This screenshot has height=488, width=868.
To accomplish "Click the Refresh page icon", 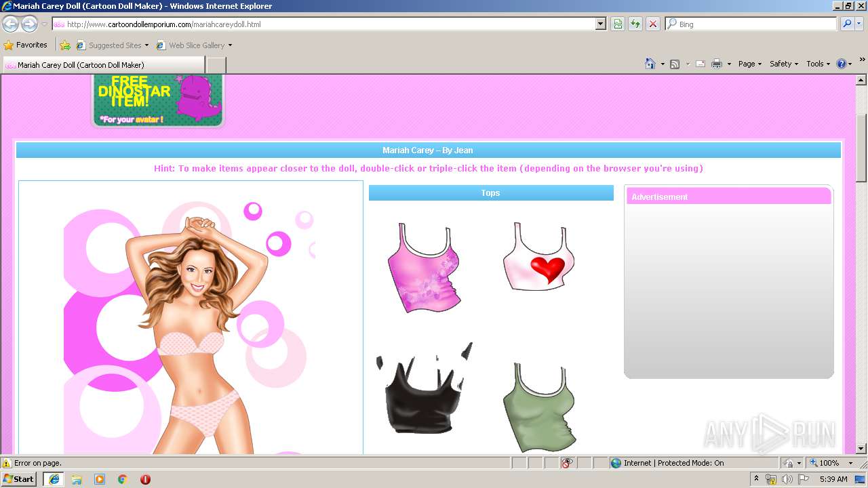I will tap(635, 24).
